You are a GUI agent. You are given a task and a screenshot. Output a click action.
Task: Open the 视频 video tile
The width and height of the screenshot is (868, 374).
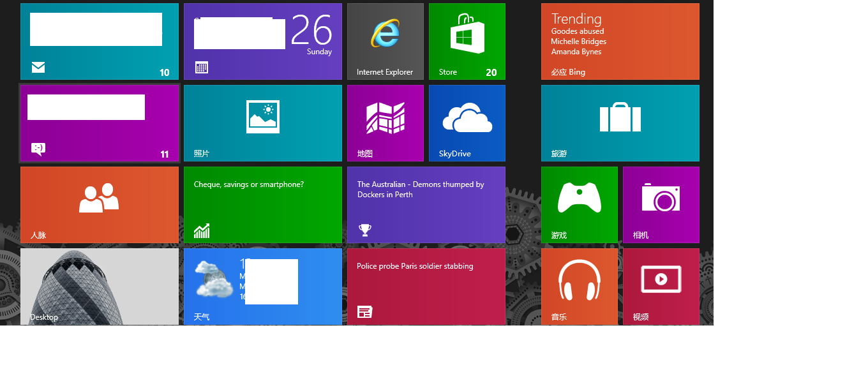tap(661, 287)
